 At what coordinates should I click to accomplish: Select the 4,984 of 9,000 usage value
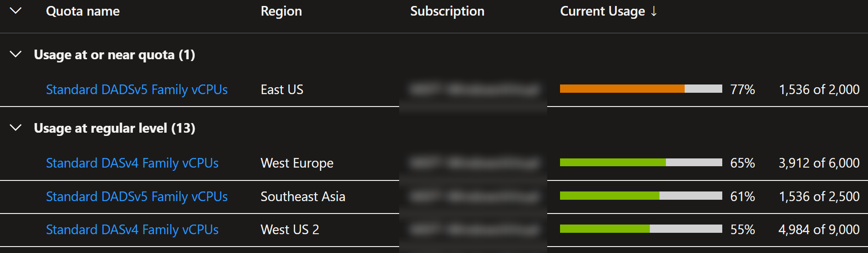[x=819, y=230]
